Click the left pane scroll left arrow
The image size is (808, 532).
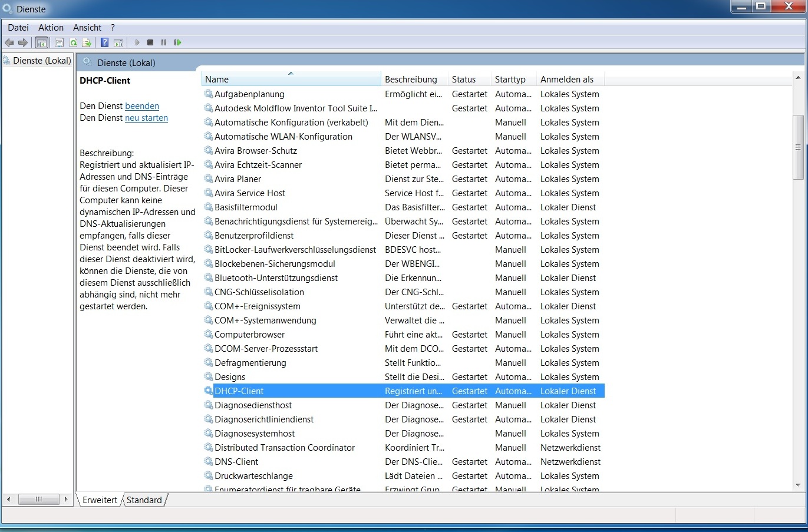click(x=8, y=500)
